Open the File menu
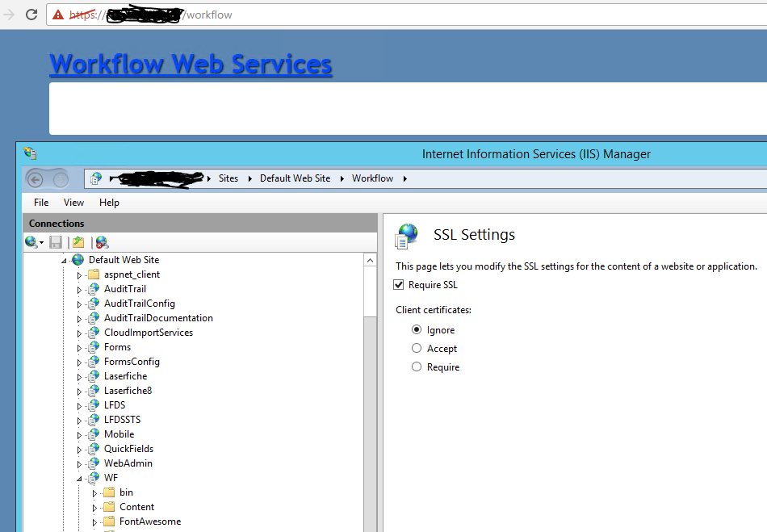Screen dimensions: 767x532 (41, 203)
